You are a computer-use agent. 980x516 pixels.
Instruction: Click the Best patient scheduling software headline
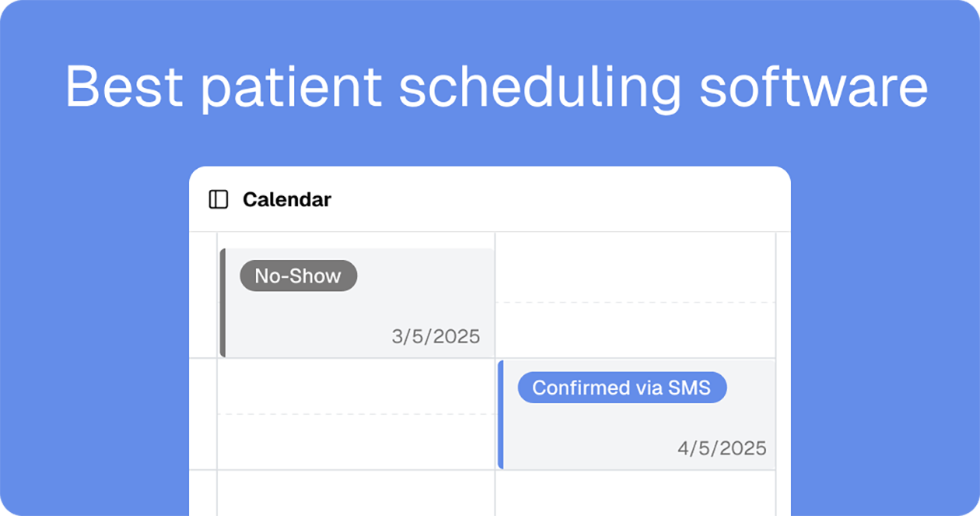pos(496,86)
